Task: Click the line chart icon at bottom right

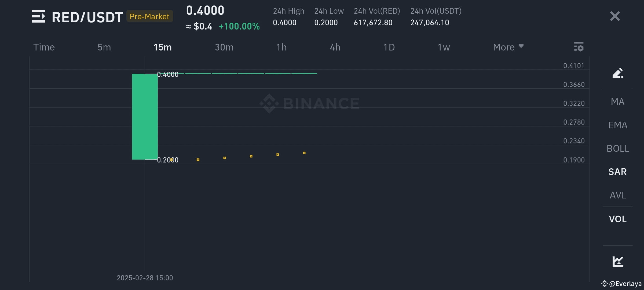Action: coord(617,261)
